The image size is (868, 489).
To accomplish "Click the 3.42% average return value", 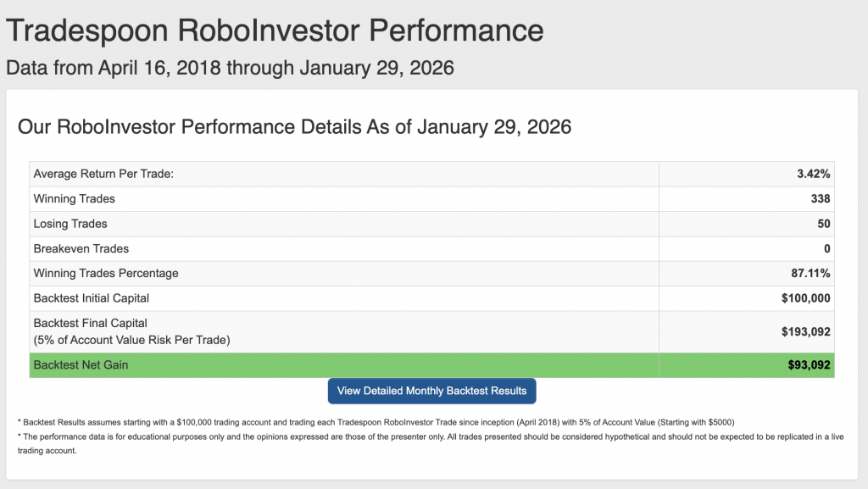I will click(x=811, y=174).
